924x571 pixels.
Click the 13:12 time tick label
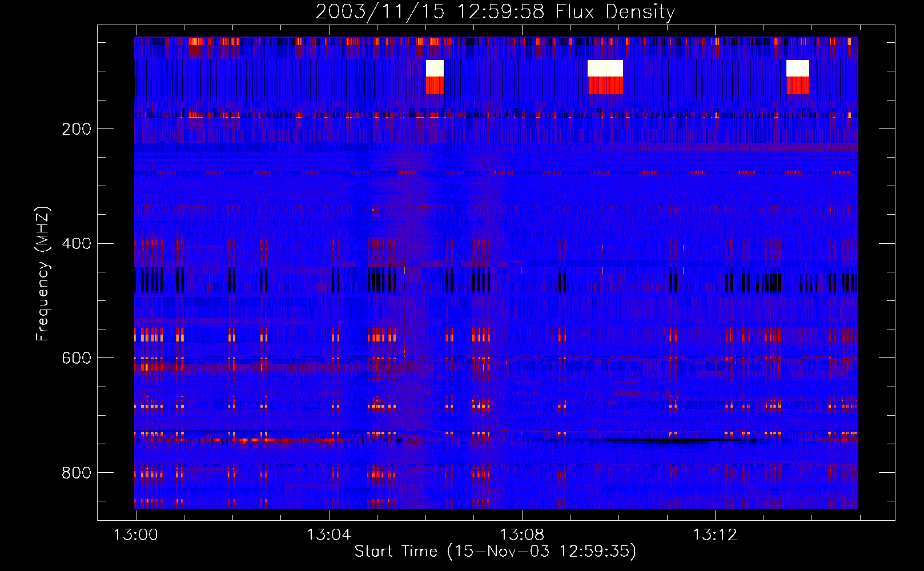[715, 535]
